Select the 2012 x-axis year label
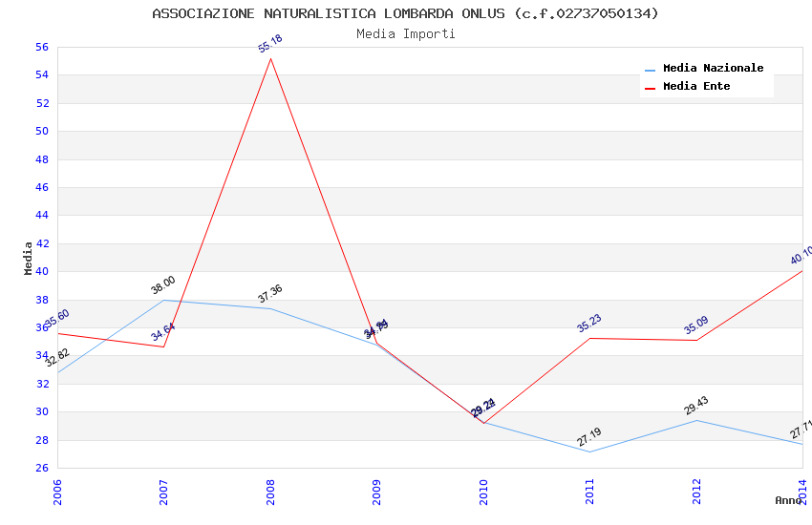Viewport: 812px width, 525px height. [696, 492]
